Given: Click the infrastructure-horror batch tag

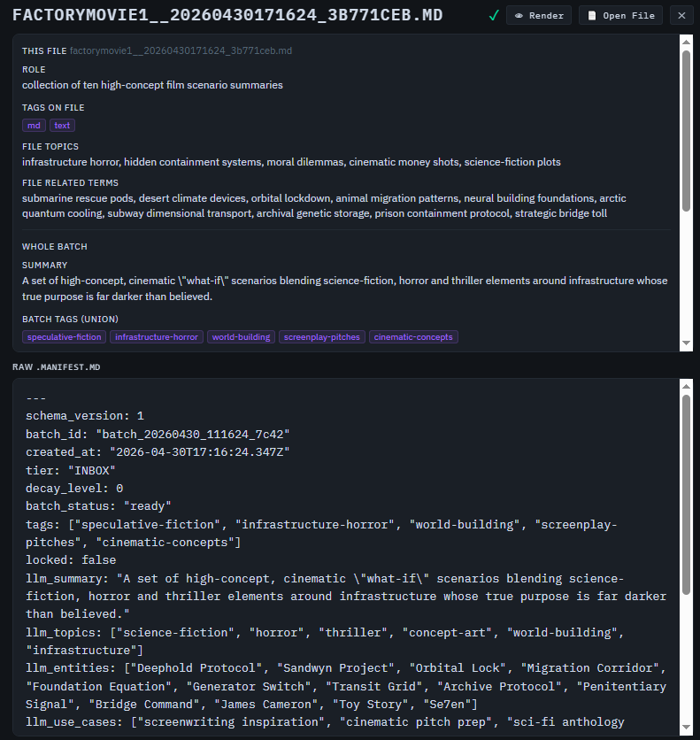Looking at the screenshot, I should 157,337.
